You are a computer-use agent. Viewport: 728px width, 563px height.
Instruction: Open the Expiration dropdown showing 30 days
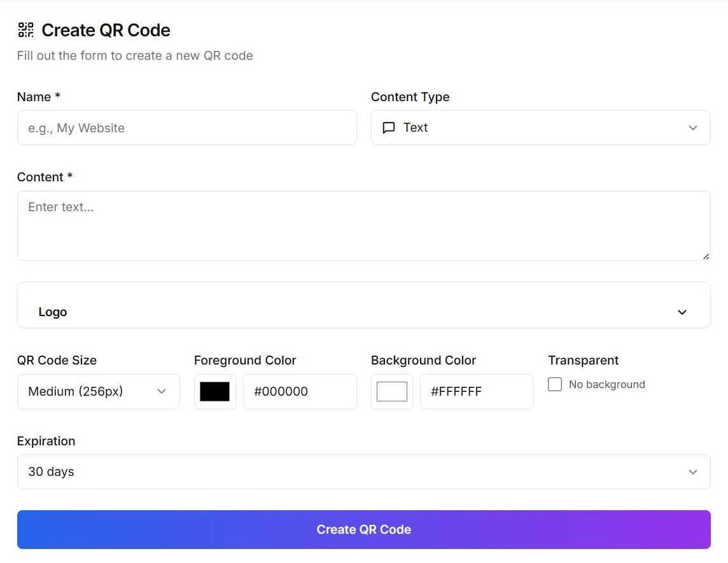(x=363, y=471)
